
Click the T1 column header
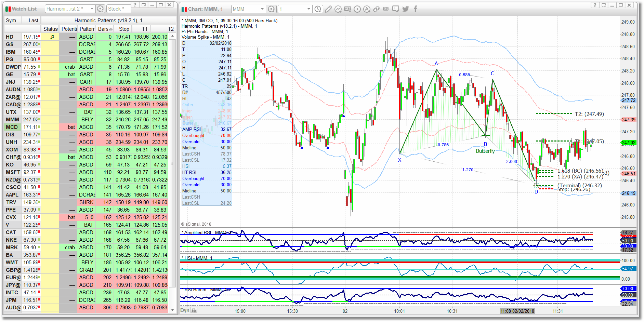[x=142, y=29]
